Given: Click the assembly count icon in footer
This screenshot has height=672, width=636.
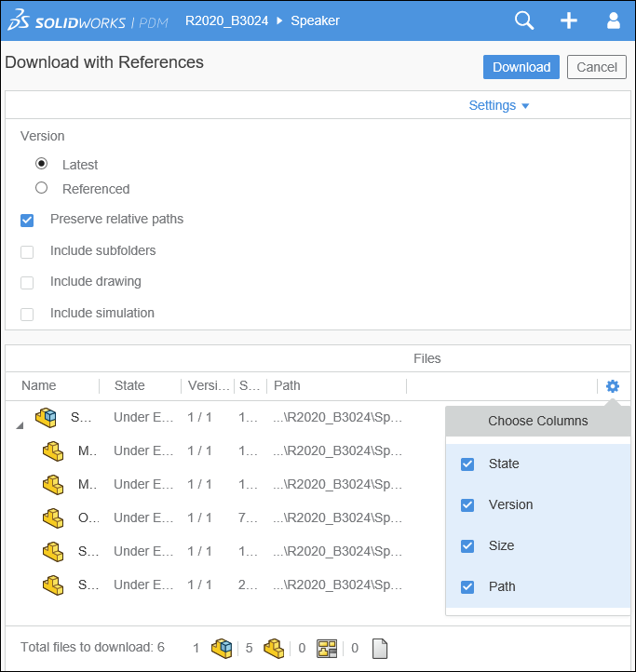Looking at the screenshot, I should (222, 648).
